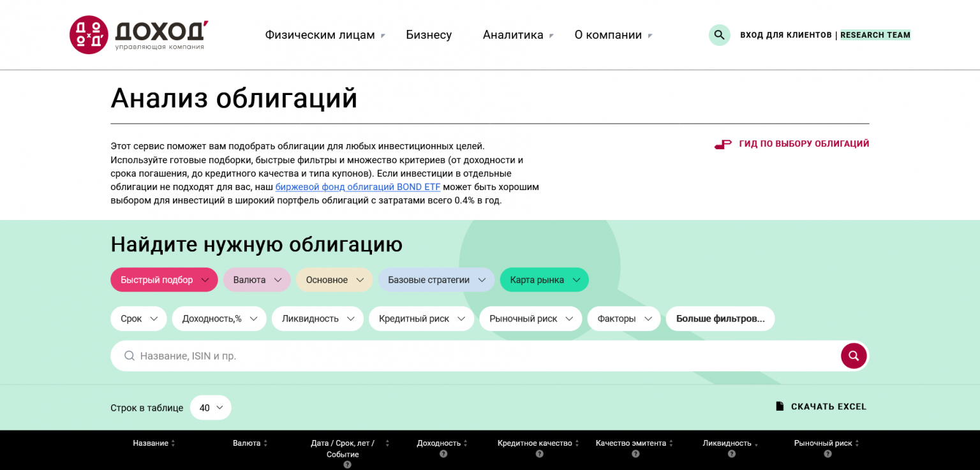
Task: Click help icon under Рыночный риск column
Action: pos(828,454)
